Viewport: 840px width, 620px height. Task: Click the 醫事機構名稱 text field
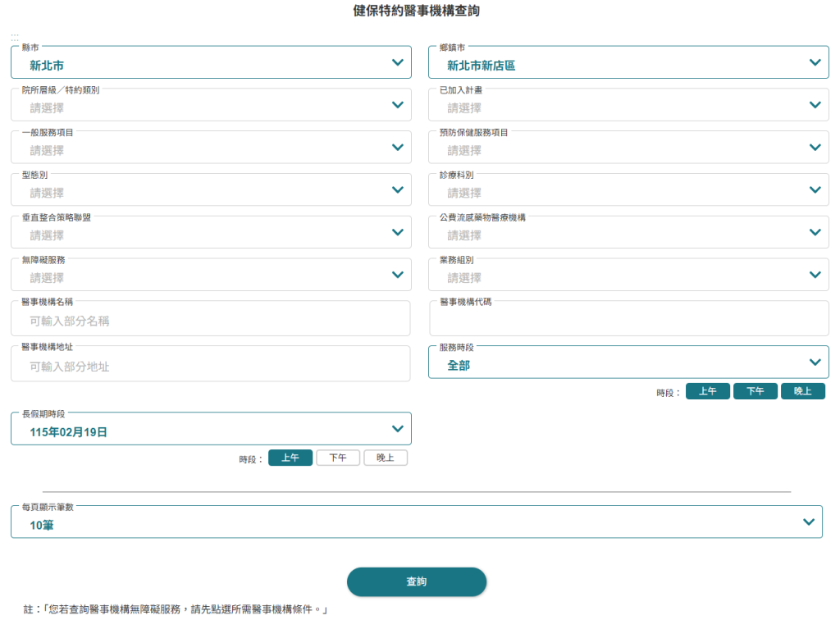[x=211, y=320]
